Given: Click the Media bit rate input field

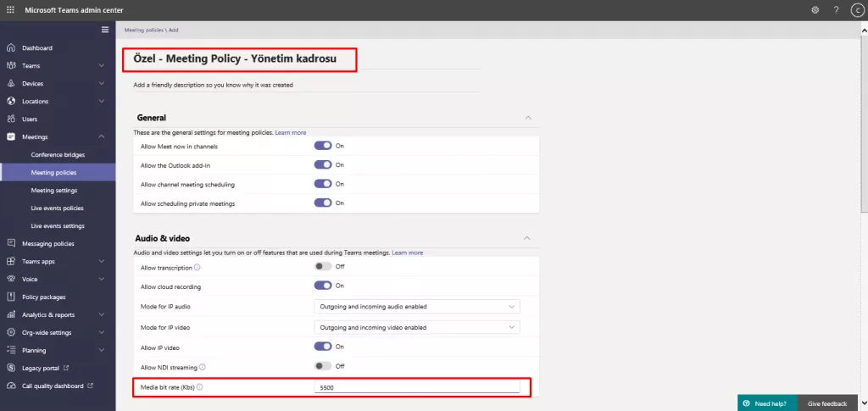Looking at the screenshot, I should tap(416, 387).
